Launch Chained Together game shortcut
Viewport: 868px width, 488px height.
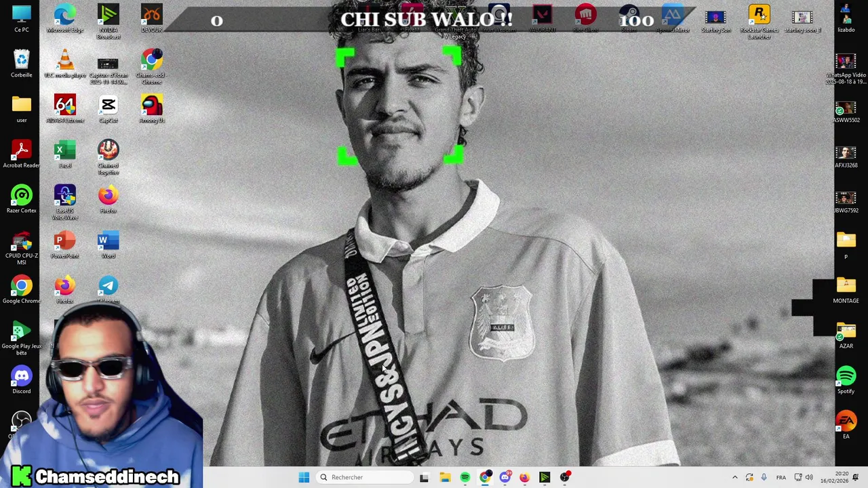coord(108,157)
